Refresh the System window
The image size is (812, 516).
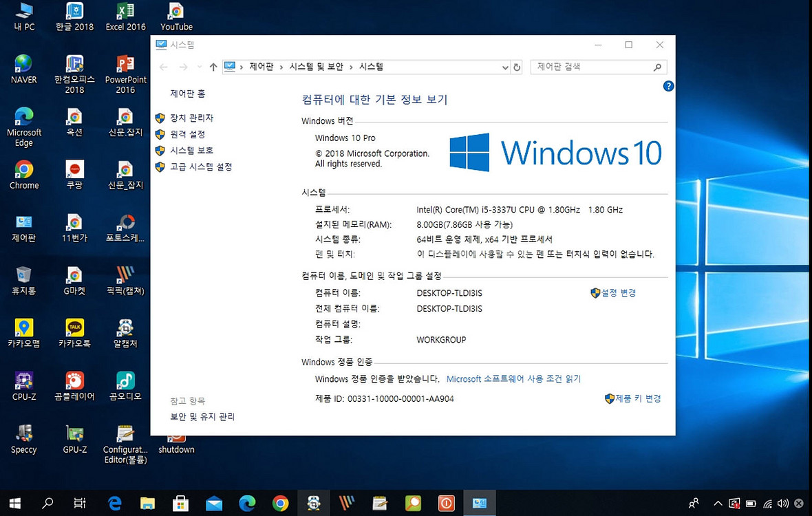[x=517, y=67]
